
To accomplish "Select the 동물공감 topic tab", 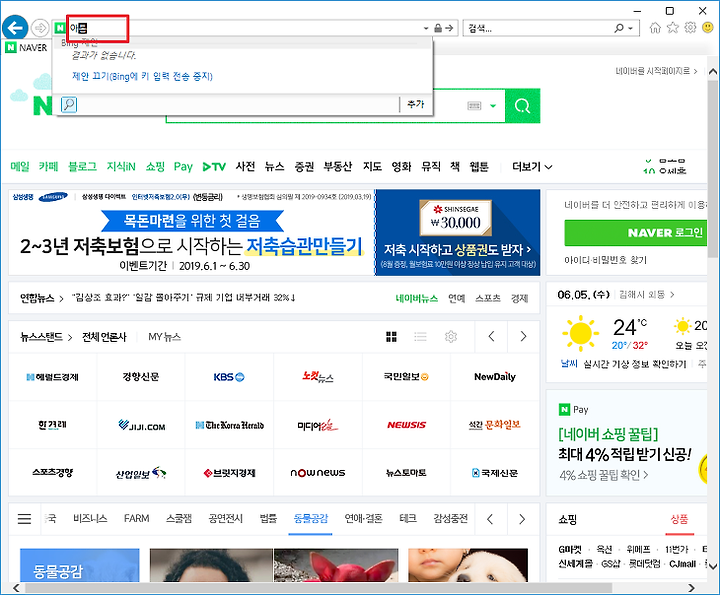I will (311, 519).
